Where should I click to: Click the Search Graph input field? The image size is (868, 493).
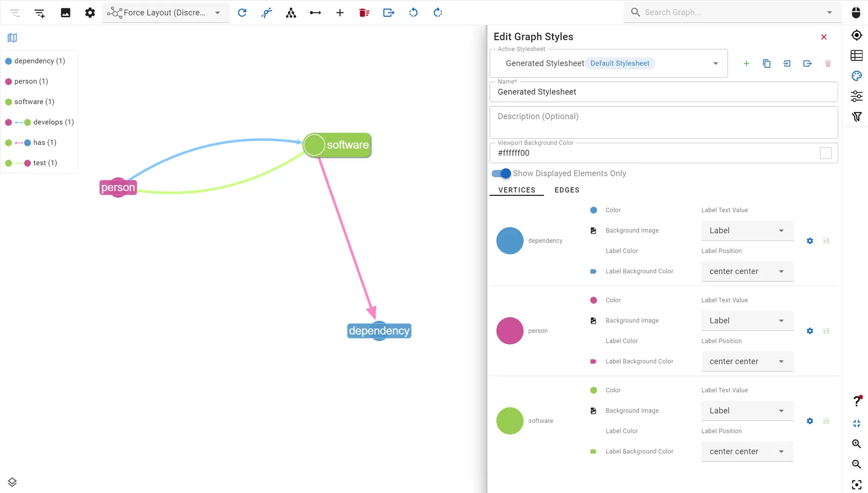point(732,12)
